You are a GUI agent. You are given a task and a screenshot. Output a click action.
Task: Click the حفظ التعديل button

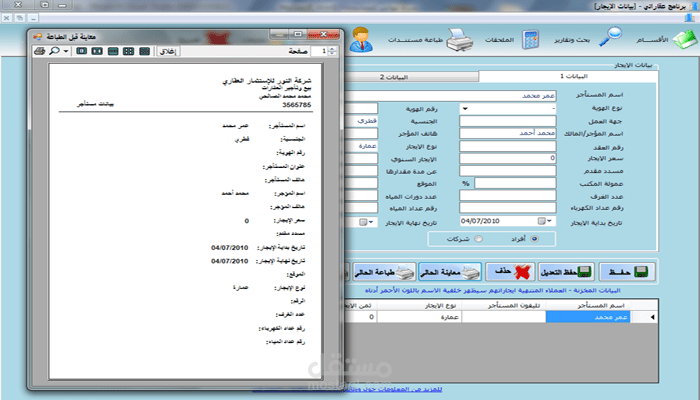coord(566,271)
